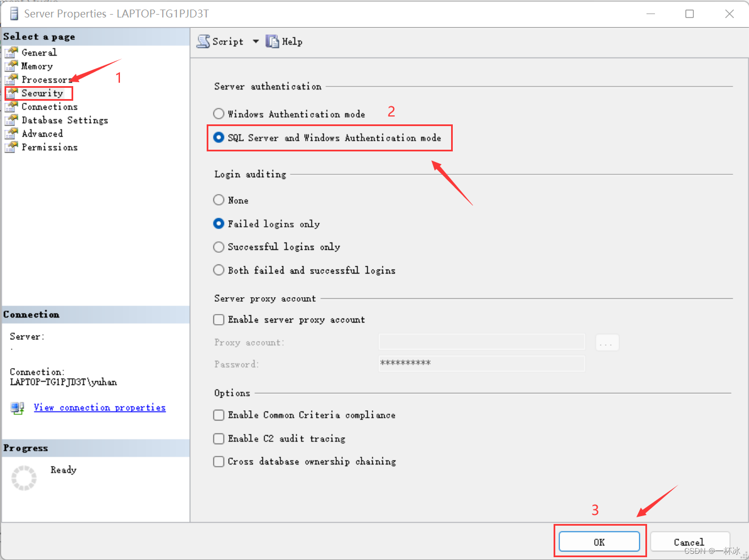This screenshot has height=560, width=749.
Task: Select the Security page label
Action: 42,93
